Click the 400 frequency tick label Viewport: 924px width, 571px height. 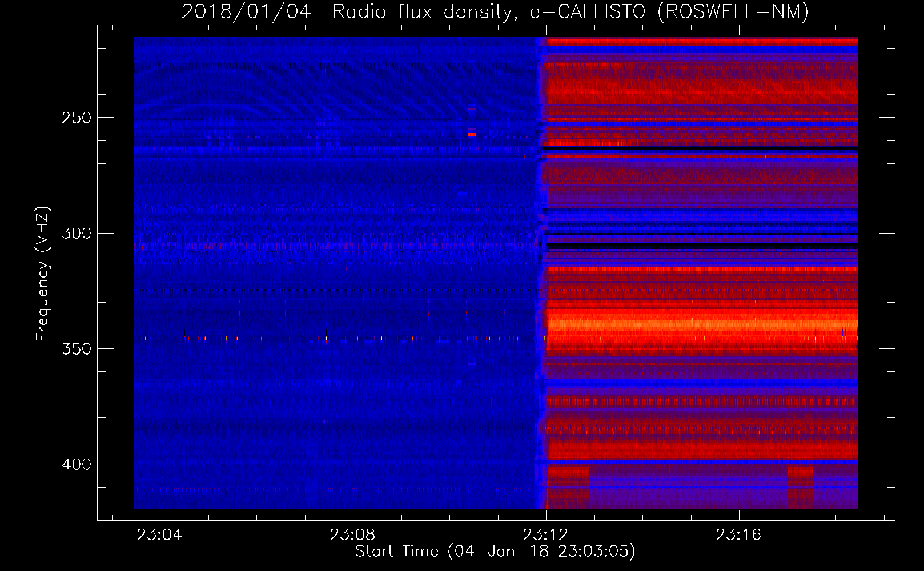[x=77, y=464]
